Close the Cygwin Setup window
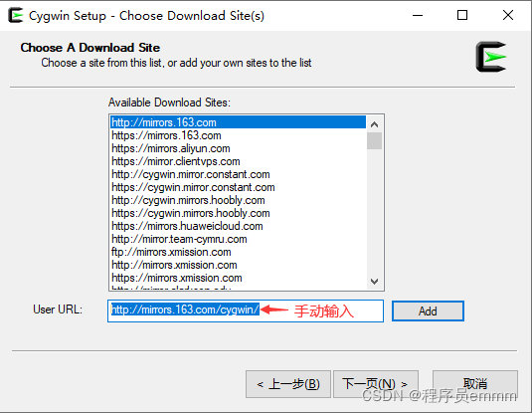 click(x=508, y=15)
